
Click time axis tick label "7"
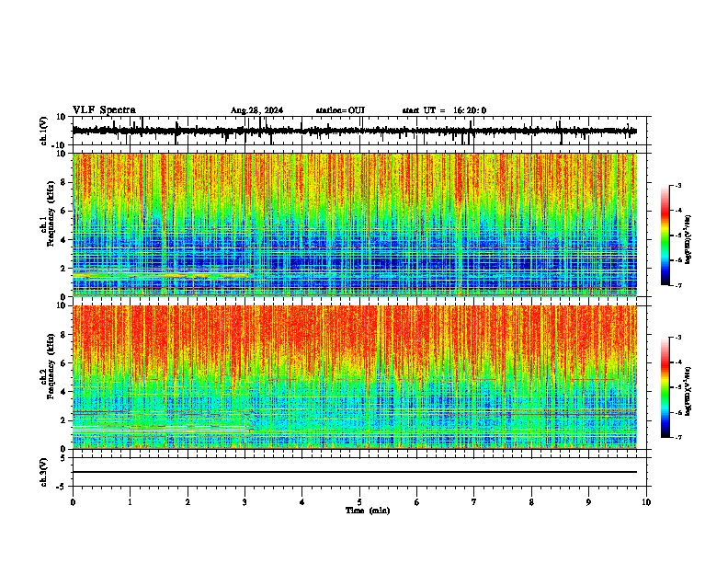(474, 502)
